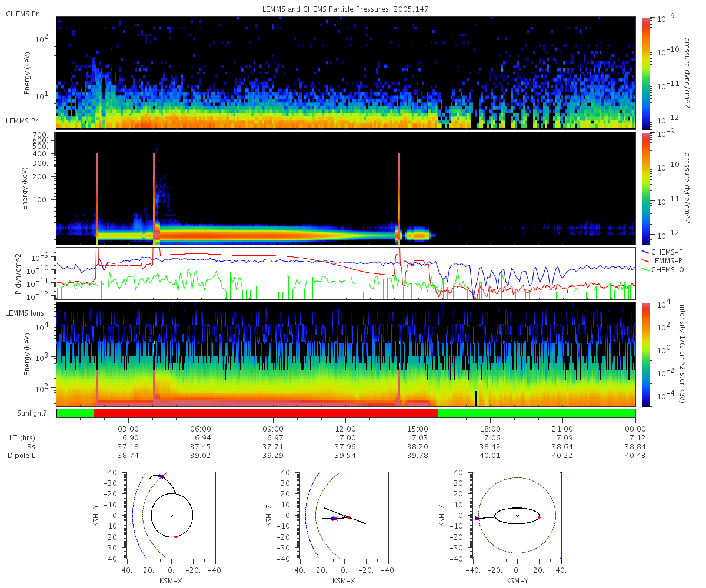Open the KSM-Y vs KSM-Z orbit plot
This screenshot has height=588, width=706.
click(517, 515)
